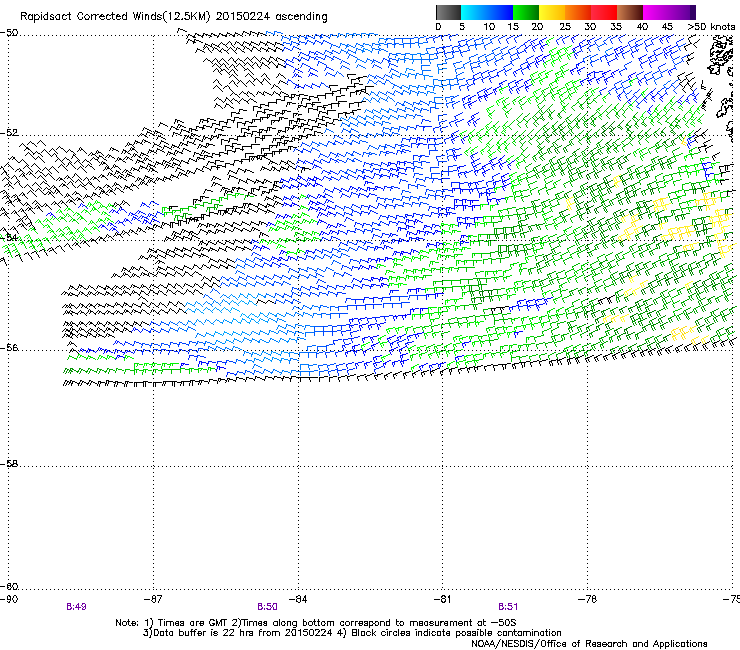Click the orange 25-30 knots legend swatch

point(578,12)
